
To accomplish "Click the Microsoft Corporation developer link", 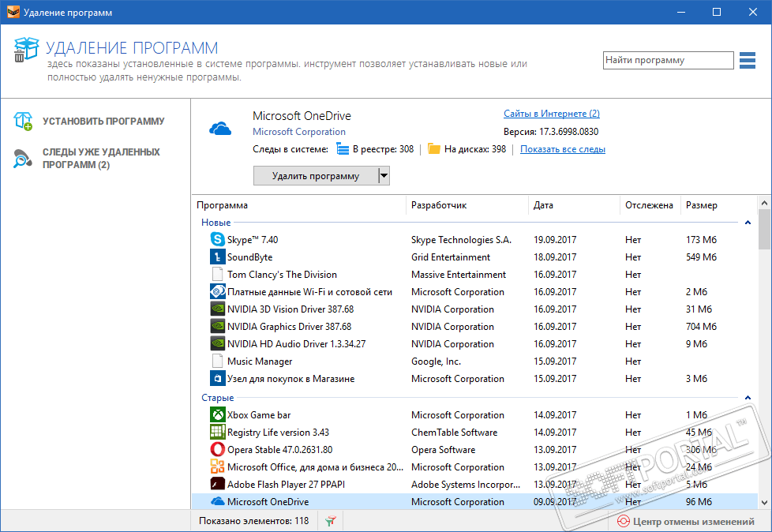I will coord(299,132).
